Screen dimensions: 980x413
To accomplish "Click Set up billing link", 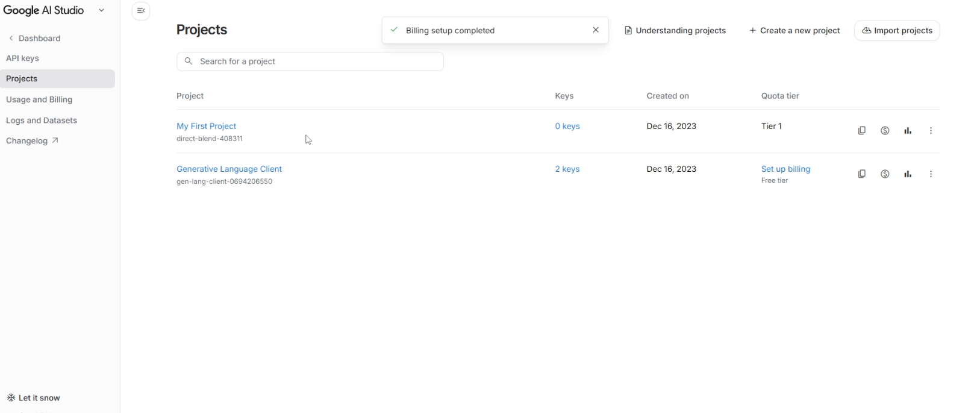I will (x=786, y=169).
